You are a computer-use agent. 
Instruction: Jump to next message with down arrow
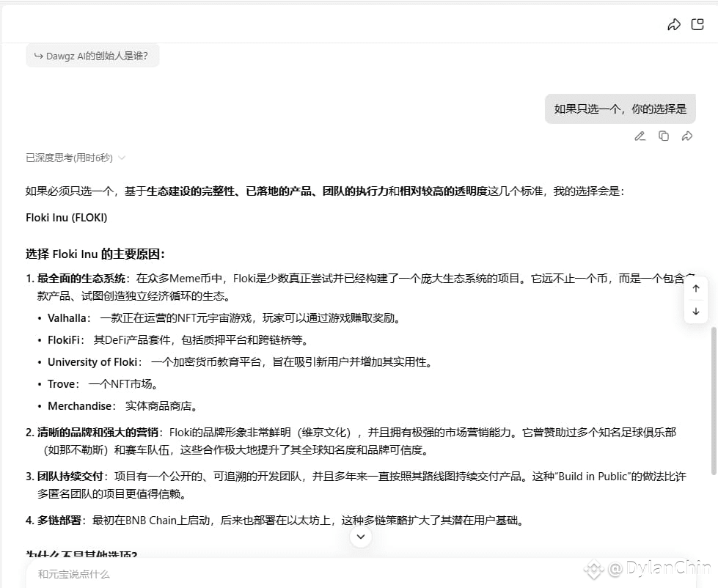[696, 312]
